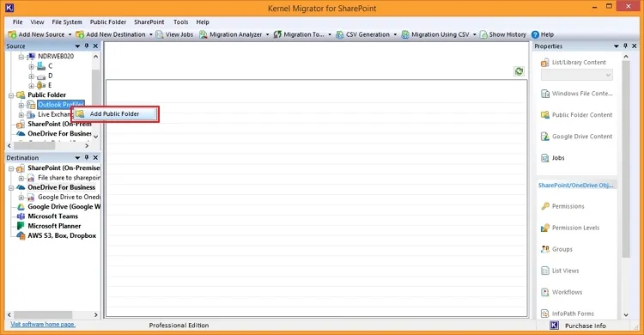Collapse the Public Folder tree node
Screen dimensions: 644x335
(x=11, y=95)
